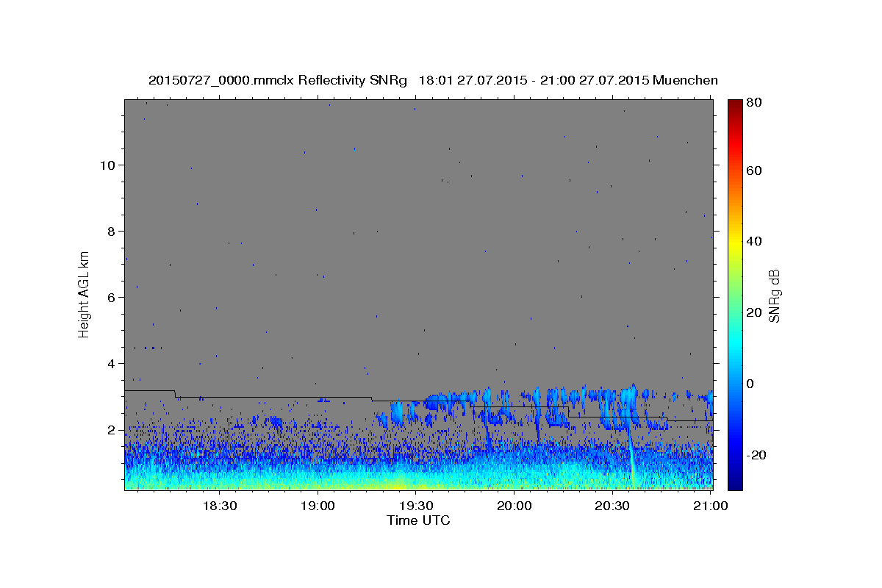882x588 pixels.
Task: Click the 21:00 time tick label
Action: pyautogui.click(x=710, y=506)
